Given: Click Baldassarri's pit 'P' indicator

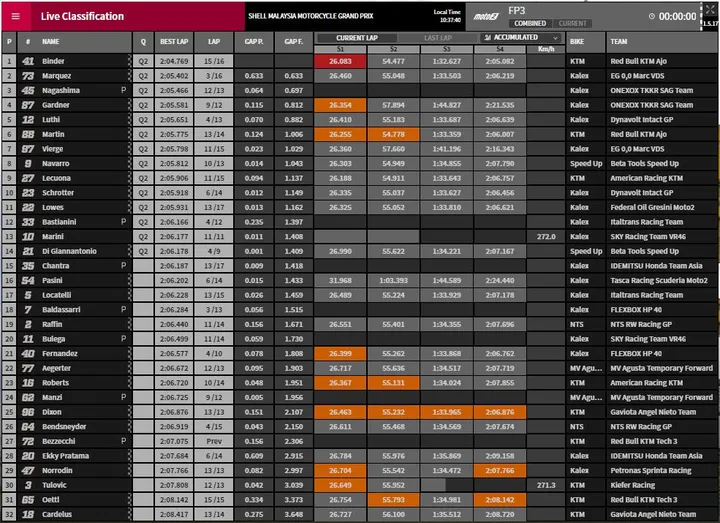Looking at the screenshot, I should pyautogui.click(x=123, y=309).
